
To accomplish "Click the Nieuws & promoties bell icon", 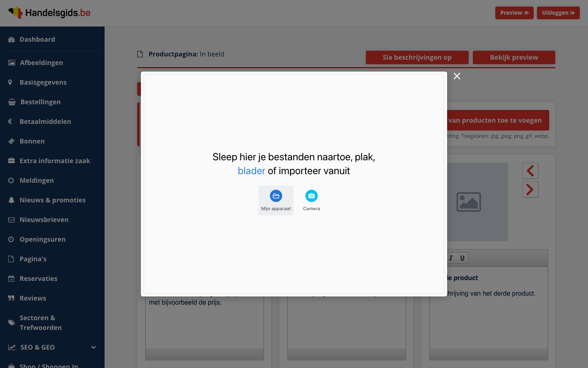I will pyautogui.click(x=11, y=200).
